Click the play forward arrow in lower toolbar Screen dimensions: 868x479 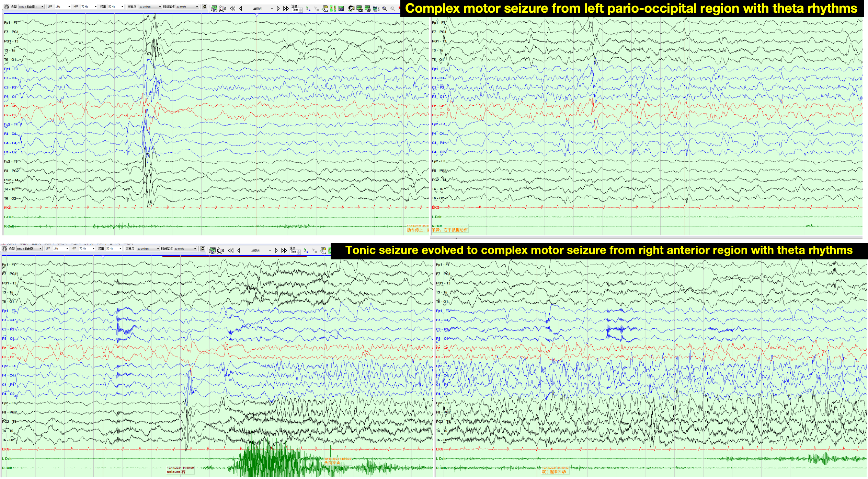tap(276, 250)
